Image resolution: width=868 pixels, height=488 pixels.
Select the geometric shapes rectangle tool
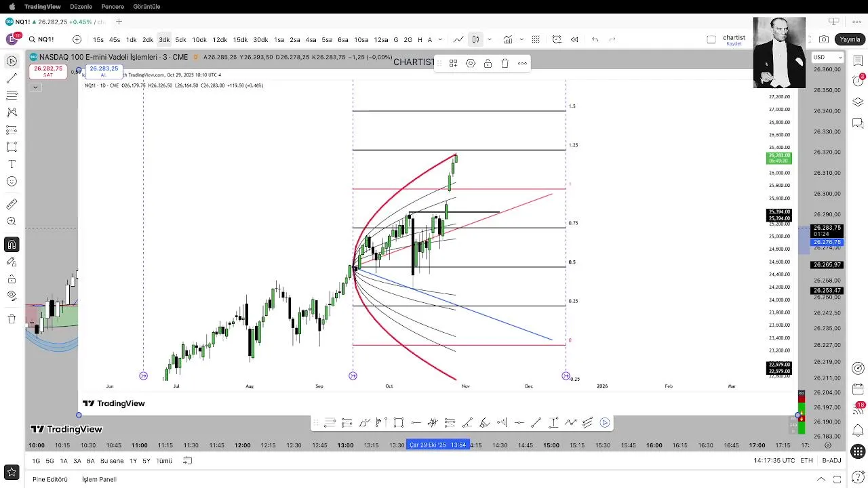12,147
